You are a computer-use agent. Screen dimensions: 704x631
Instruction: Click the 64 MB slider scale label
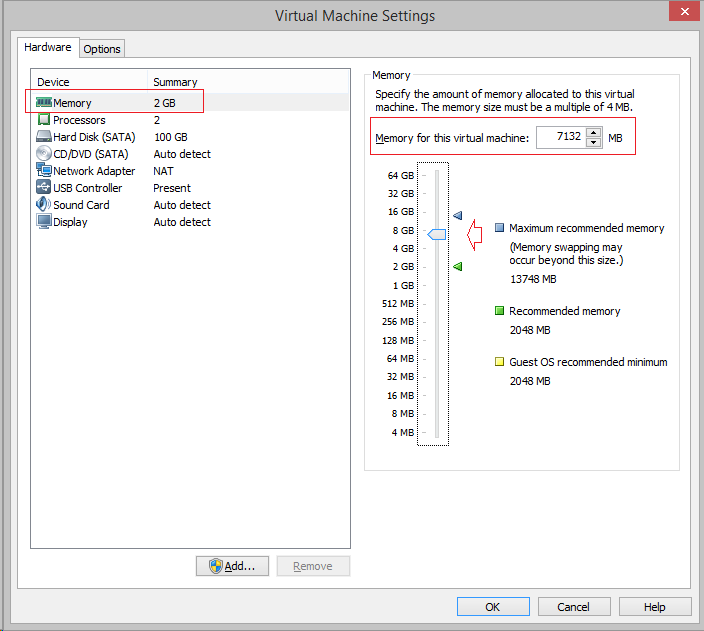click(400, 358)
